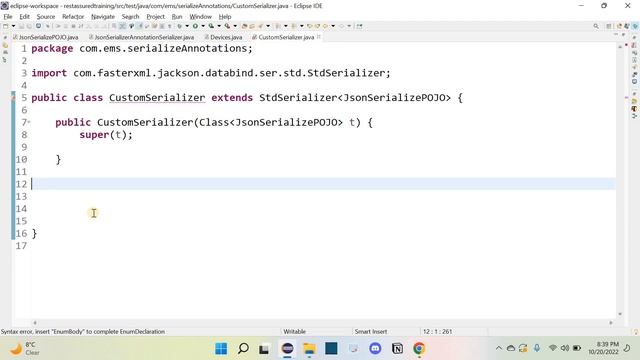Expand the Run configurations dropdown arrow
The width and height of the screenshot is (640, 360).
[203, 26]
